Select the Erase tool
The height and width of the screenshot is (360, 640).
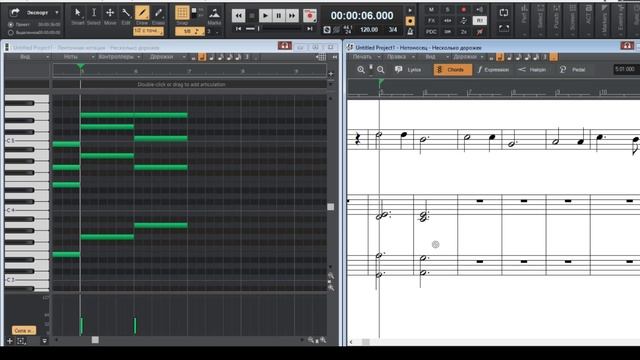coord(158,13)
